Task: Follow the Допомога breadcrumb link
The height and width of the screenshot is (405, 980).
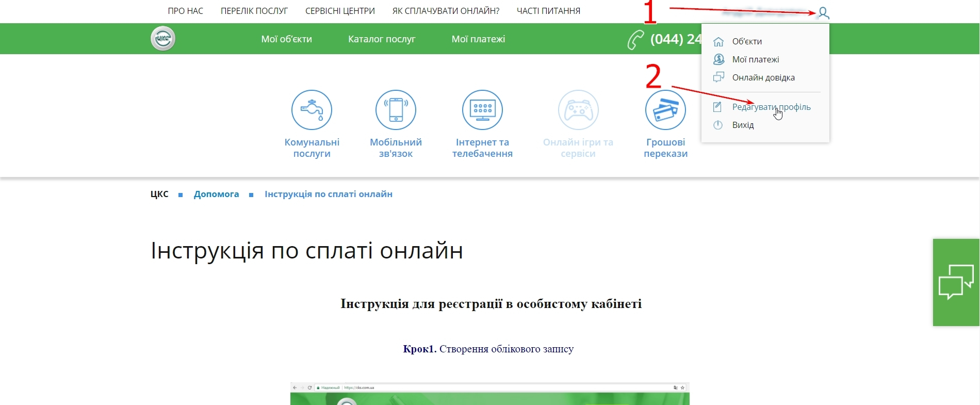Action: (216, 195)
